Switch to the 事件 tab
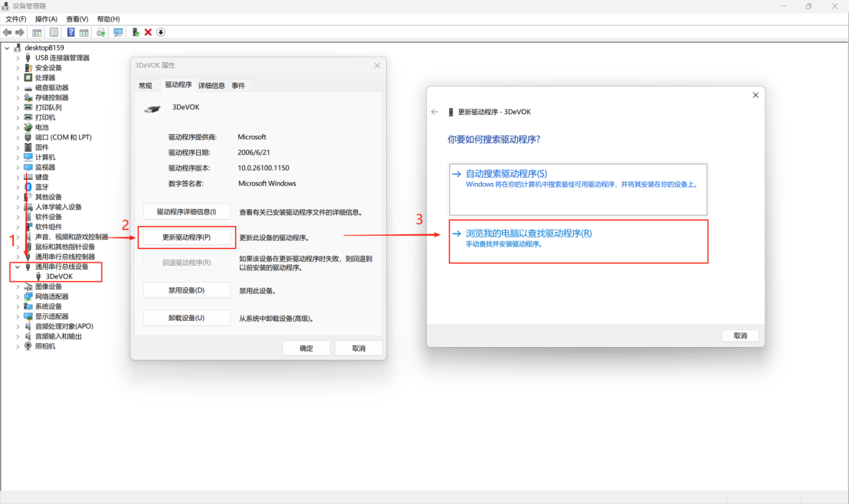 (238, 86)
